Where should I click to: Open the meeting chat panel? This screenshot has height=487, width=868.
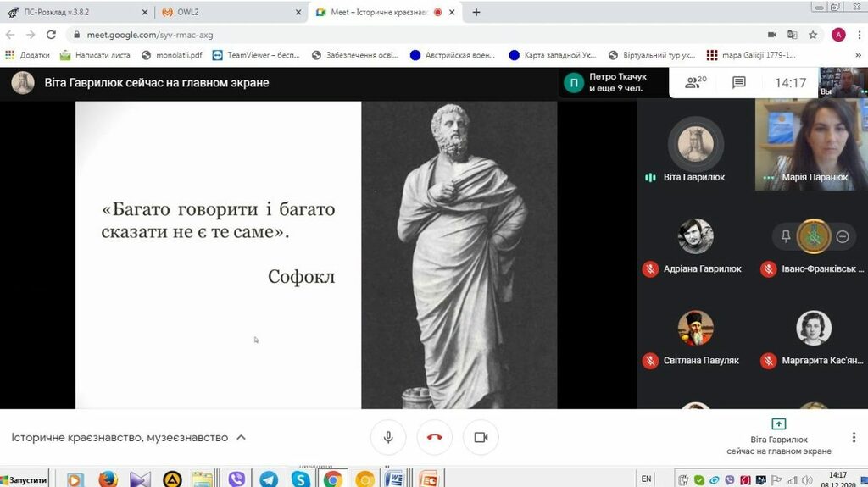[x=738, y=82]
